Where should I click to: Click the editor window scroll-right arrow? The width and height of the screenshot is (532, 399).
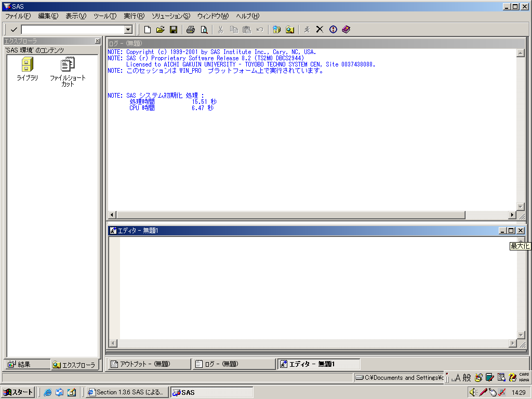513,343
